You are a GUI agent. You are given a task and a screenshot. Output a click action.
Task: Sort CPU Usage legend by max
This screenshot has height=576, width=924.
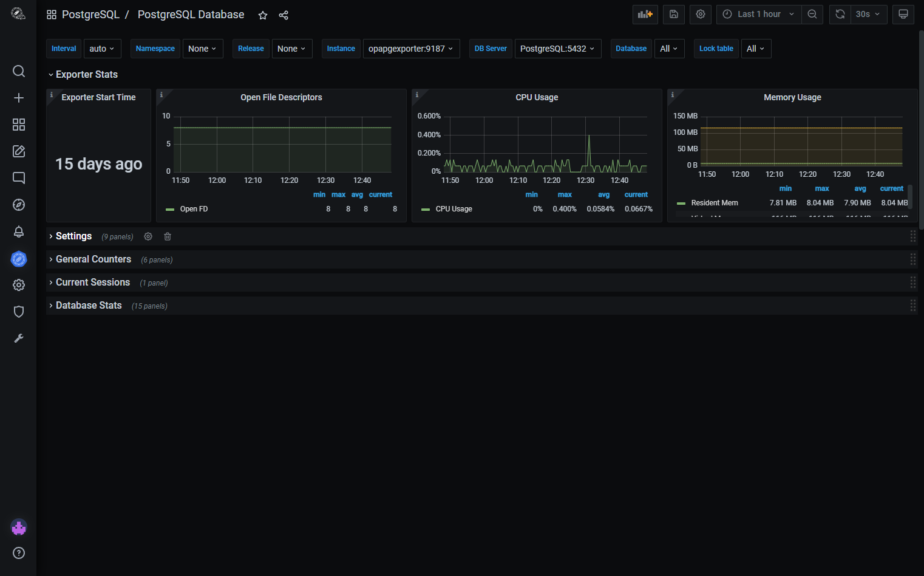(565, 195)
